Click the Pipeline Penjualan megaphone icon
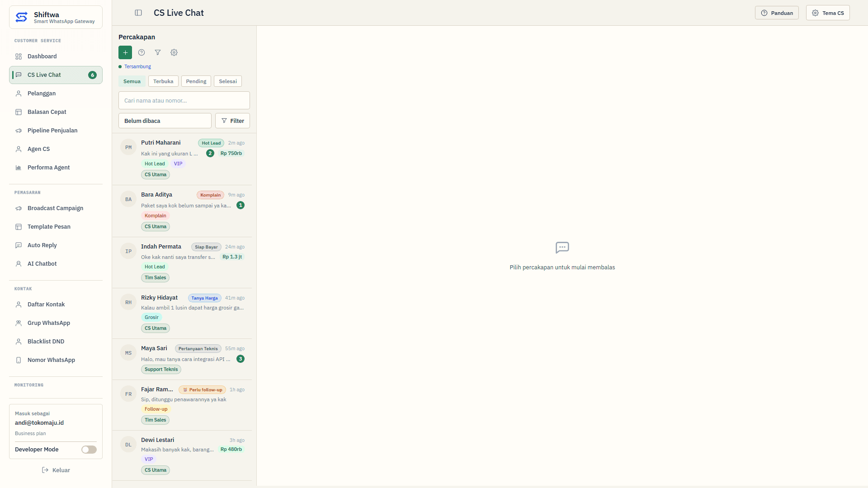Viewport: 868px width, 488px height. pos(19,131)
